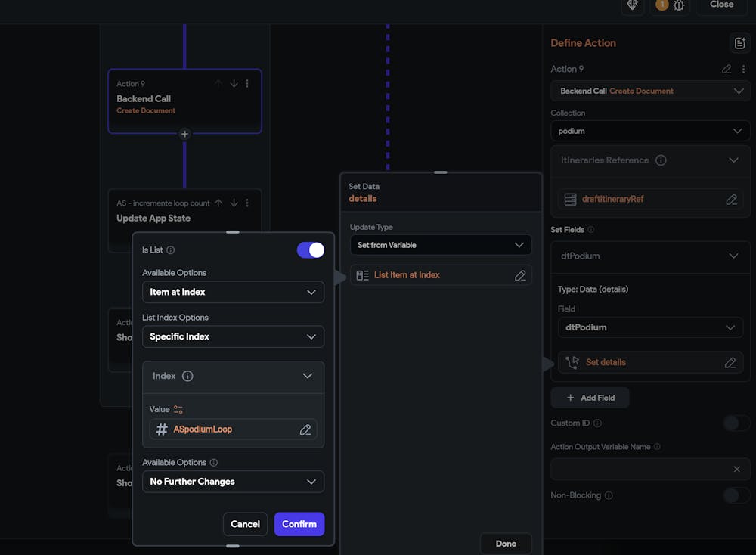
Task: Click the draftItineraryRef text
Action: click(x=612, y=199)
